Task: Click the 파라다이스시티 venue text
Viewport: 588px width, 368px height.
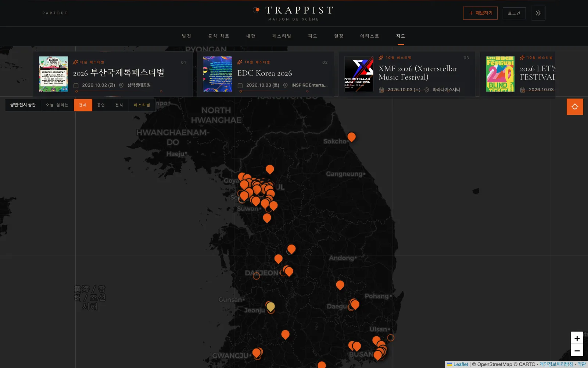Action: 446,89
